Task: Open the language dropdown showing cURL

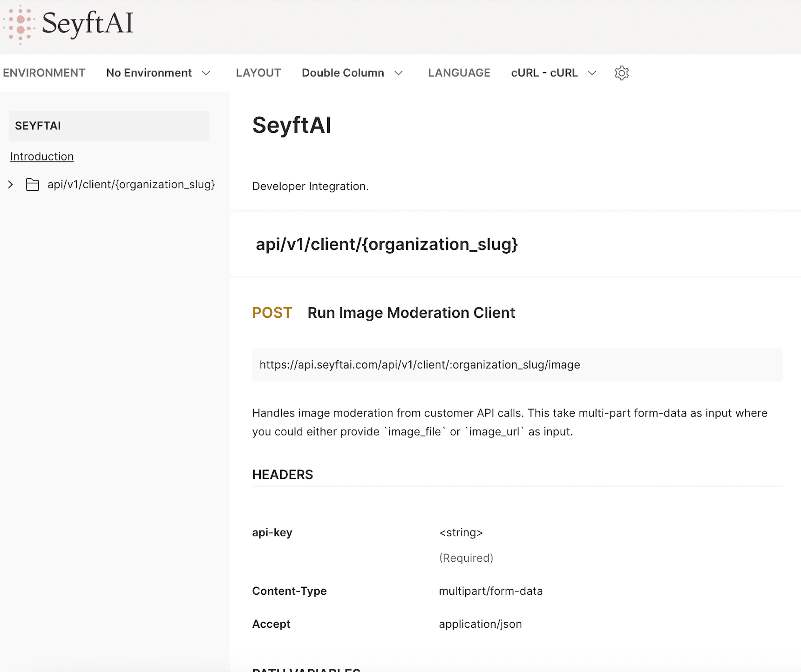Action: click(544, 73)
